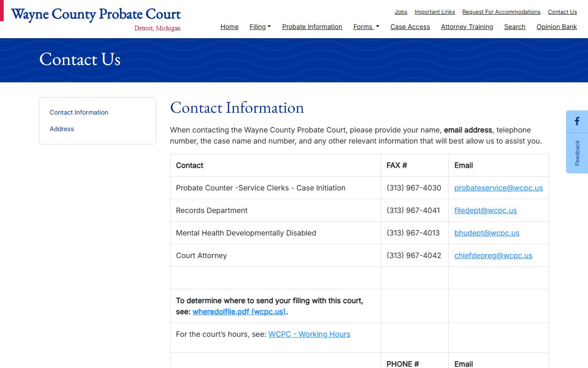Screen dimensions: 588x368
Task: Click the Contact Information main heading
Action: click(237, 107)
